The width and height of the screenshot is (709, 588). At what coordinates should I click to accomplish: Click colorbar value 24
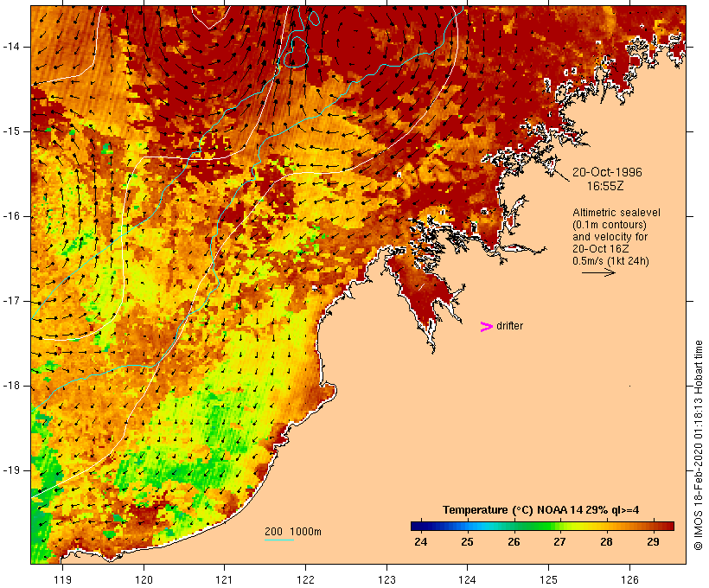421,542
